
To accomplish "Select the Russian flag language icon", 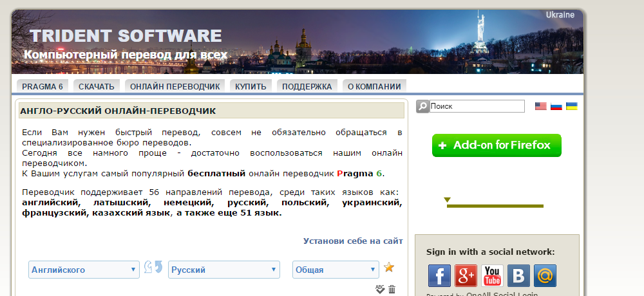I will pyautogui.click(x=556, y=106).
